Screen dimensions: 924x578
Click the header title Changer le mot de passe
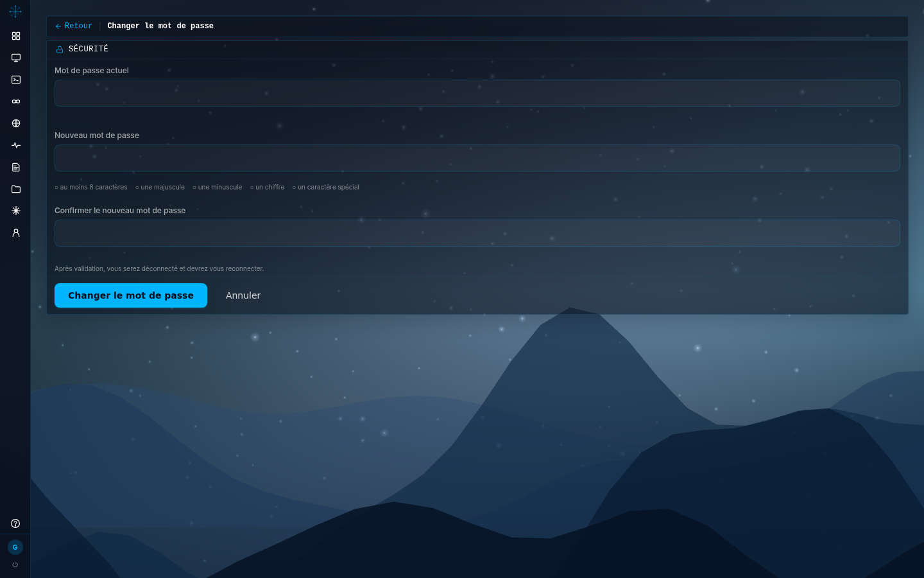tap(160, 26)
